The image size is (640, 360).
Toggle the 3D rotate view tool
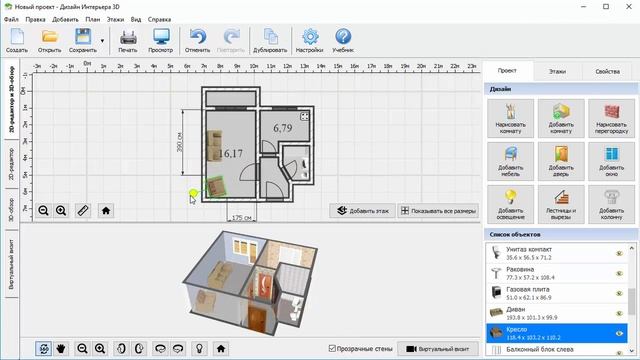43,349
